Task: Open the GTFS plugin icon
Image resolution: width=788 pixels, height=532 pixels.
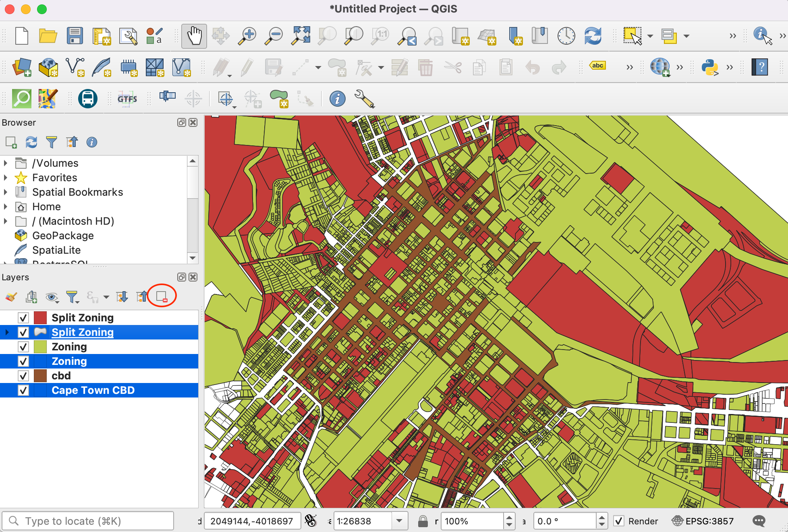Action: pyautogui.click(x=127, y=99)
